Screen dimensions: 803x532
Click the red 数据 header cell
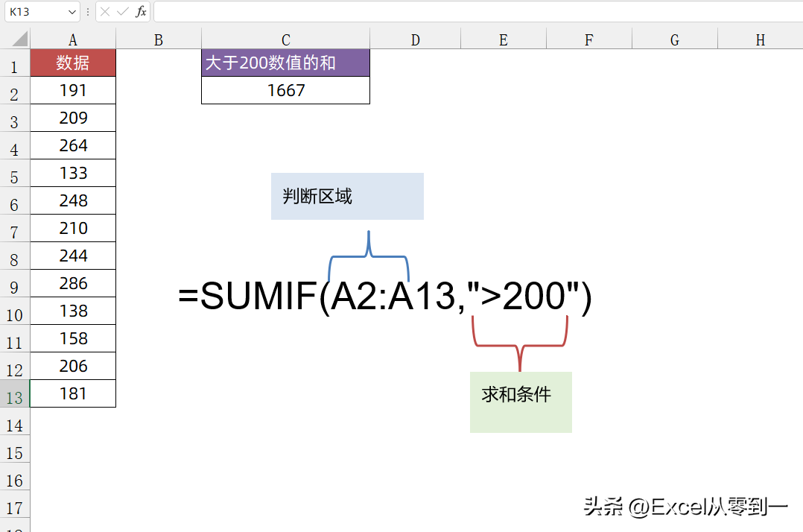[x=73, y=63]
